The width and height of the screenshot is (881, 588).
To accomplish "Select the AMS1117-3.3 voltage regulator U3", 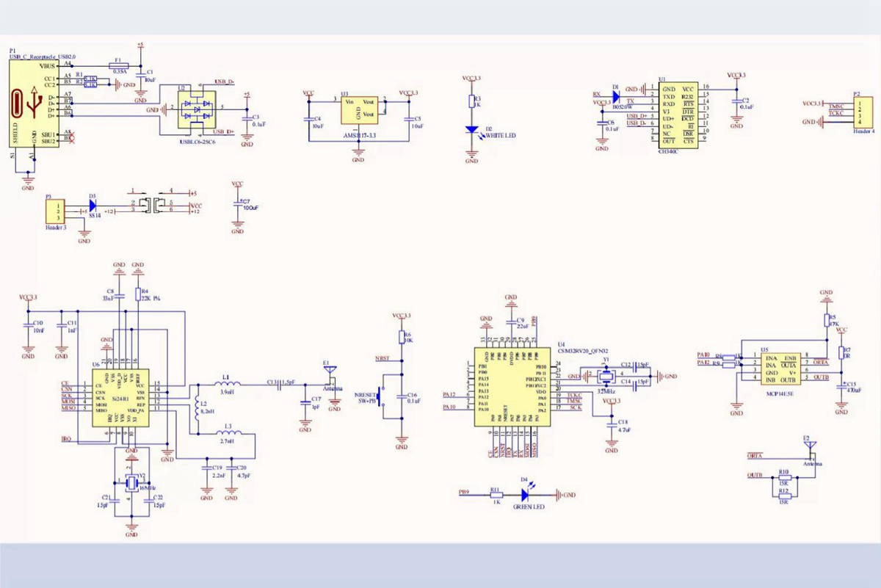I will click(x=358, y=110).
